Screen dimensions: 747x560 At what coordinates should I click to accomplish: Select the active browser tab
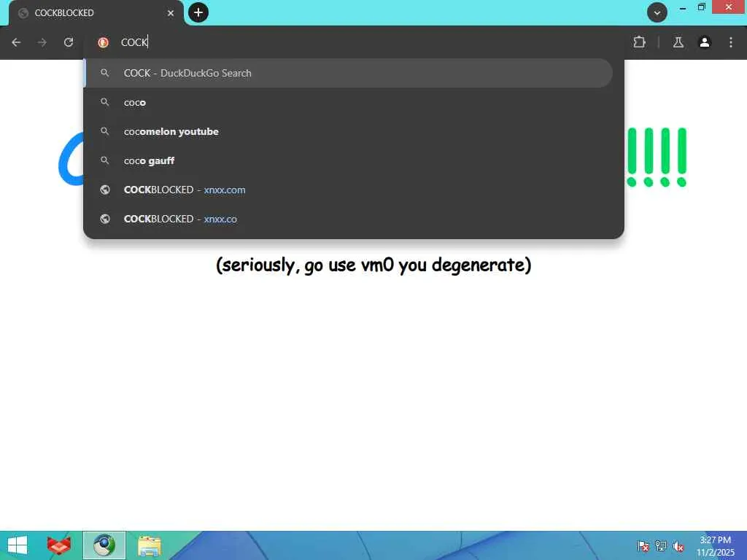click(x=96, y=13)
